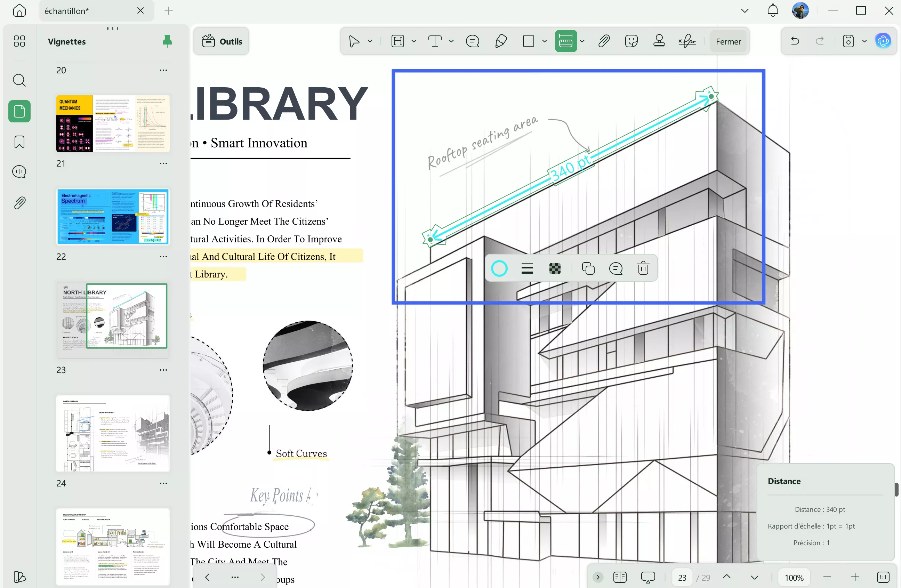Delete the measurement using the trash icon
Screen dimensions: 901x588
tap(643, 268)
